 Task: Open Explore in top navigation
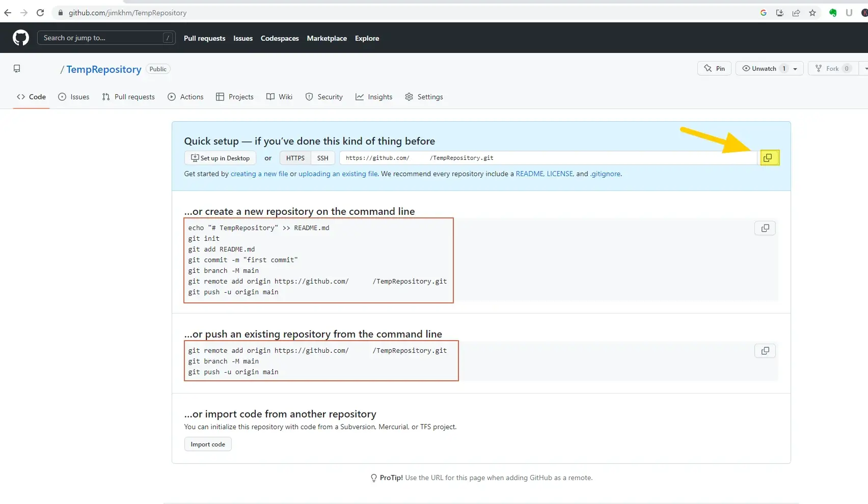pyautogui.click(x=367, y=38)
